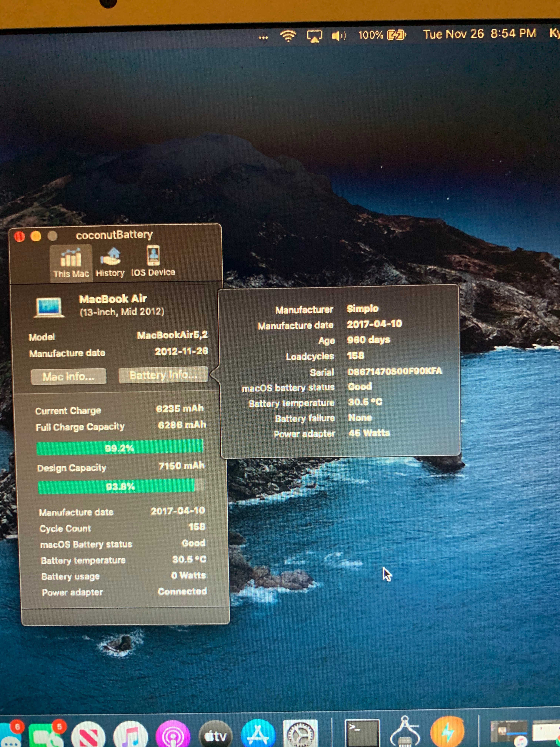Open the iOS Device tab

(x=153, y=262)
